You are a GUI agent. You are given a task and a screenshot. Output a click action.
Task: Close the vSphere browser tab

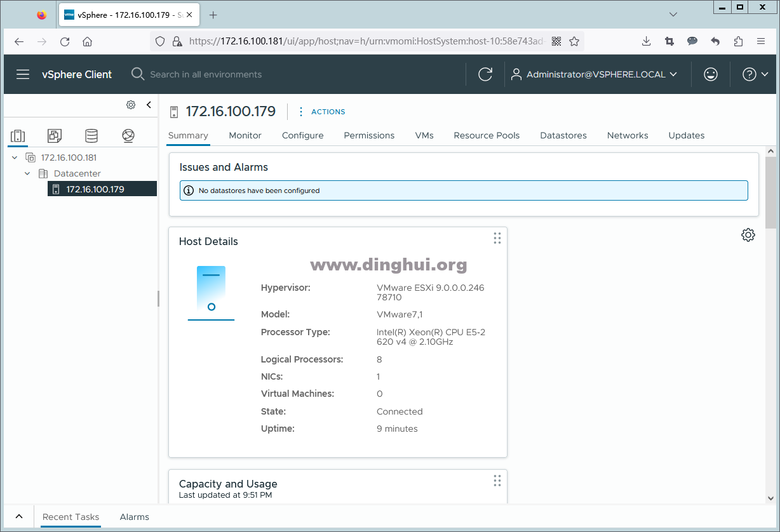click(189, 15)
